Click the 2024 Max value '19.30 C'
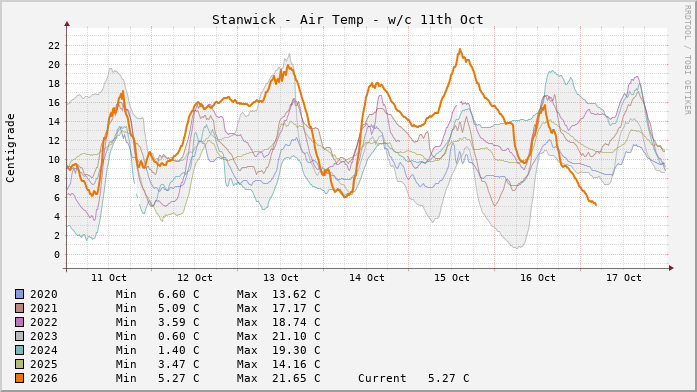 (x=296, y=350)
